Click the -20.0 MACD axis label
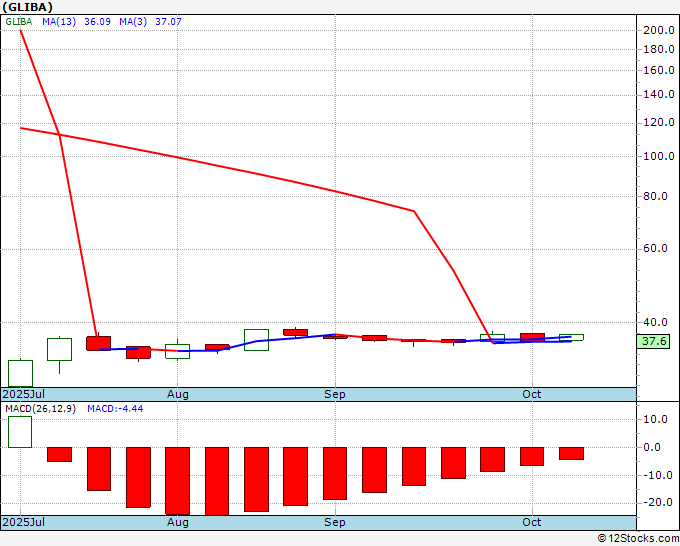Viewport: 680px width, 546px height. click(x=659, y=503)
